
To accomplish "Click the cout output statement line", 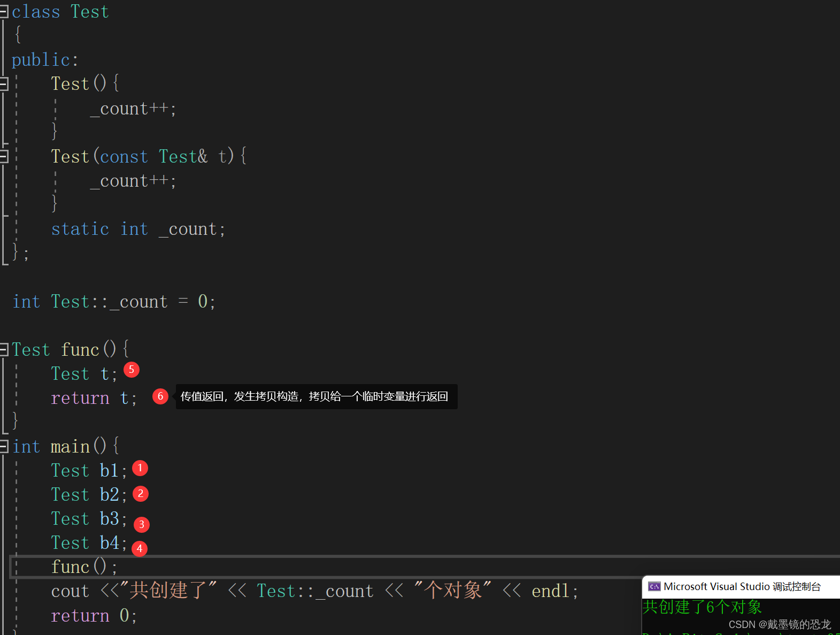I will 315,591.
